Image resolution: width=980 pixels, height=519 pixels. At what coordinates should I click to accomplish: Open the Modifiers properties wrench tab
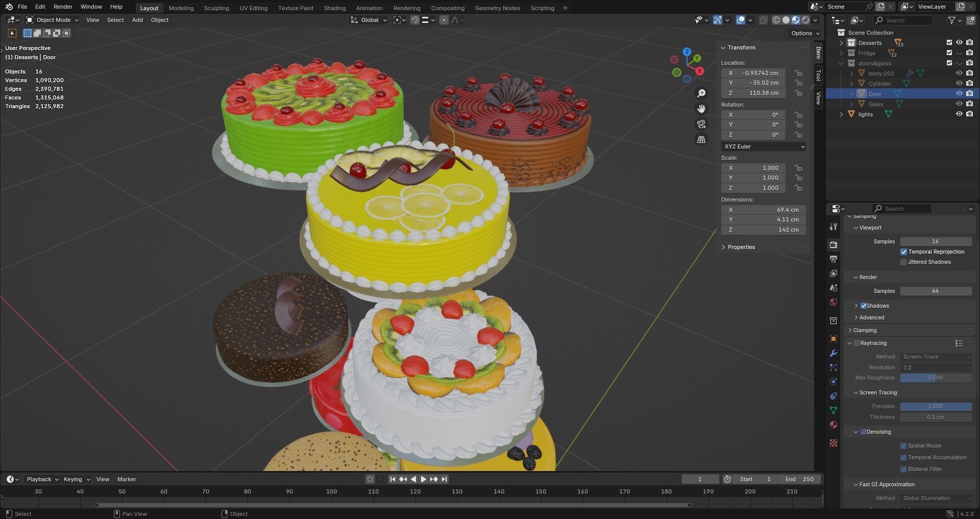coord(834,353)
